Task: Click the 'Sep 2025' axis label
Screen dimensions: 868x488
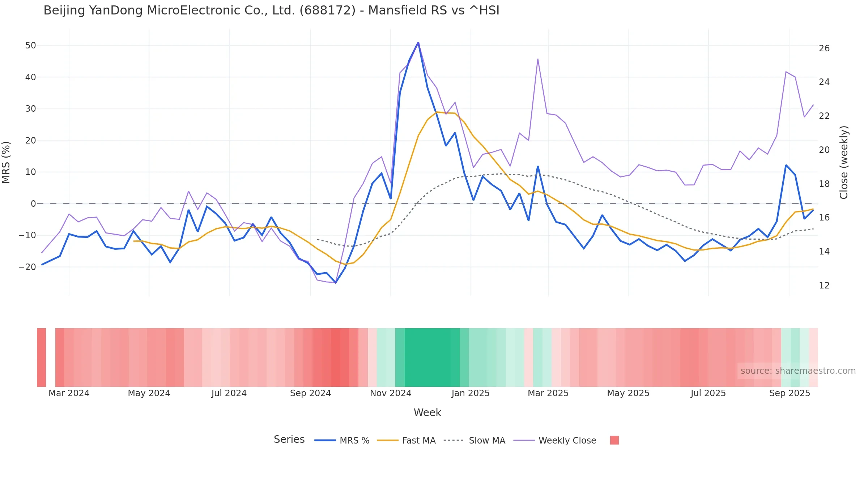Action: click(x=790, y=393)
